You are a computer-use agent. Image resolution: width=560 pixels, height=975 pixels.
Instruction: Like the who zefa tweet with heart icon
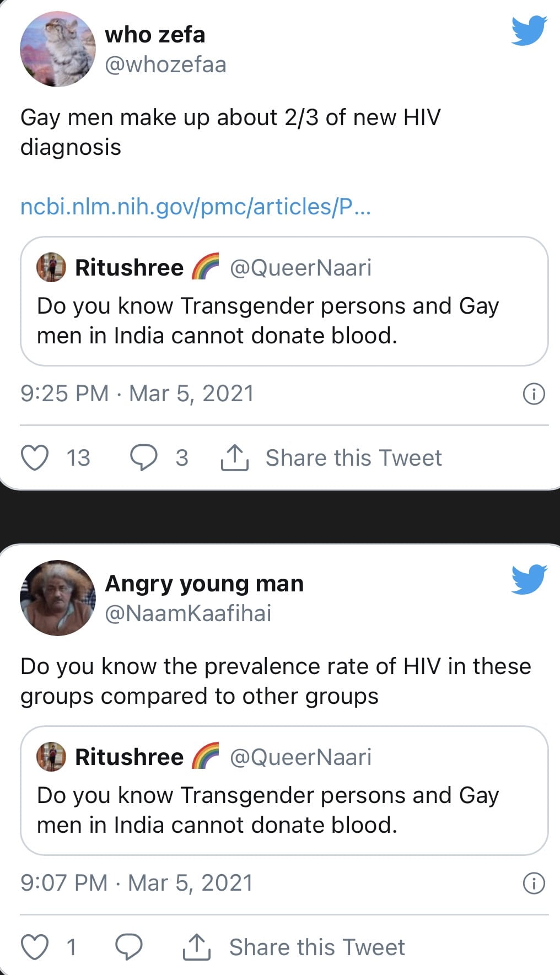coord(35,457)
